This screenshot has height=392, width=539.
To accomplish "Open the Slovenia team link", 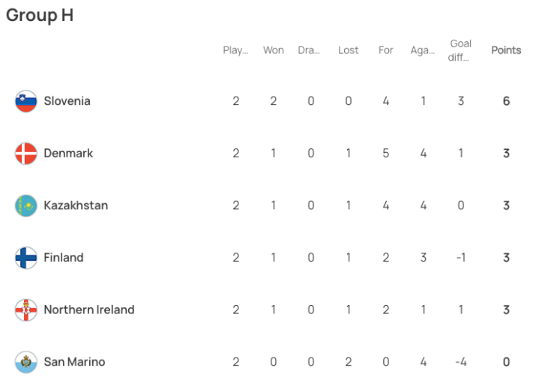I will pyautogui.click(x=67, y=101).
